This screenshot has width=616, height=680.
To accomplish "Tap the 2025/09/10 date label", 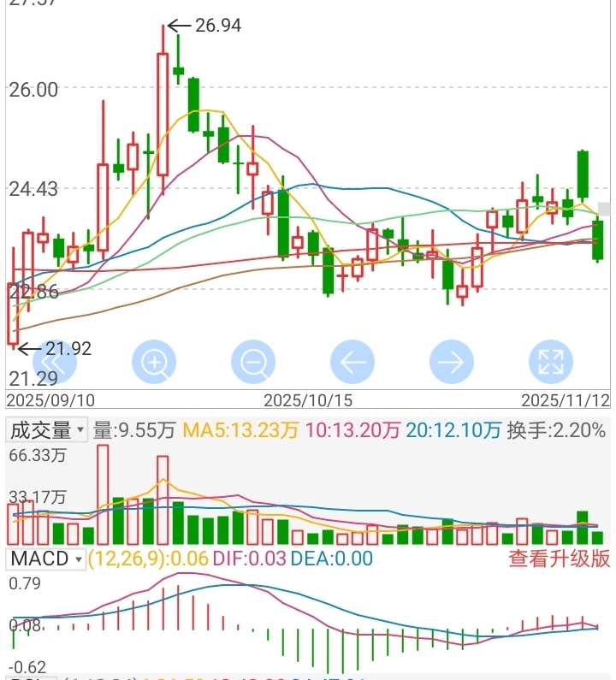I will (50, 399).
